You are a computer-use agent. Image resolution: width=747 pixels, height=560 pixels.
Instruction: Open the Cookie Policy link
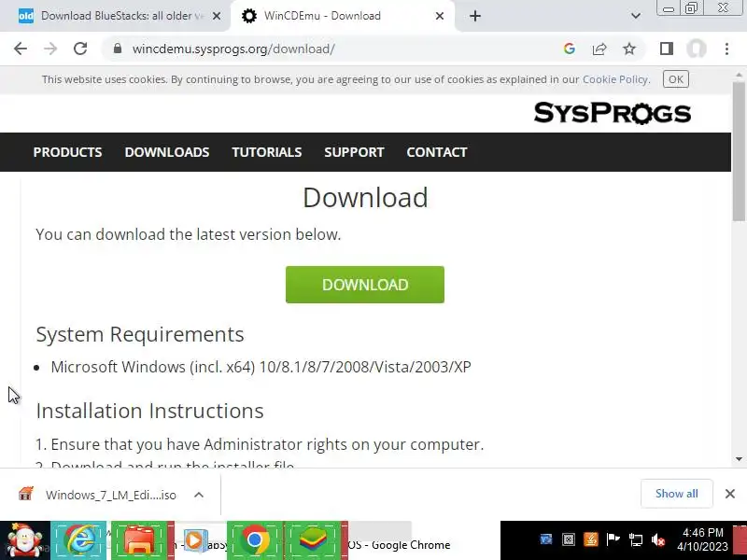click(x=615, y=79)
